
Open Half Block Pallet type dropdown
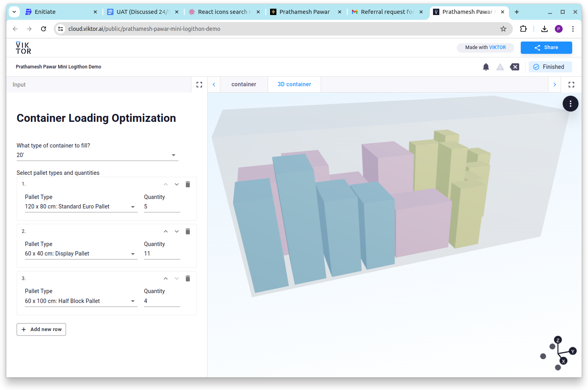[81, 301]
